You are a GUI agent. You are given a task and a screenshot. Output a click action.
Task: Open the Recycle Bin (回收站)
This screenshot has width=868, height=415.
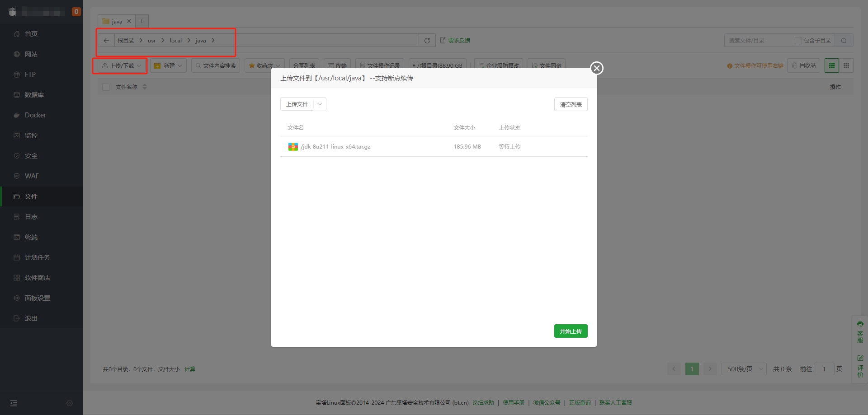pyautogui.click(x=803, y=65)
